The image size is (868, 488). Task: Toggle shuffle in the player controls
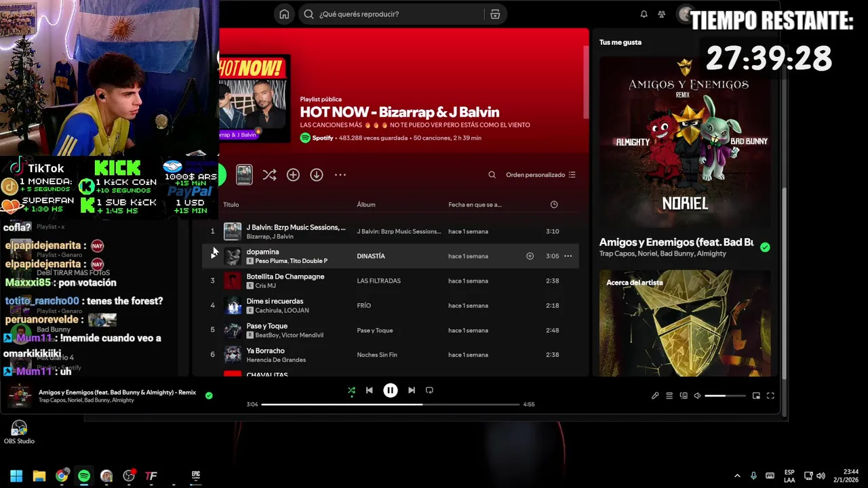click(x=351, y=390)
